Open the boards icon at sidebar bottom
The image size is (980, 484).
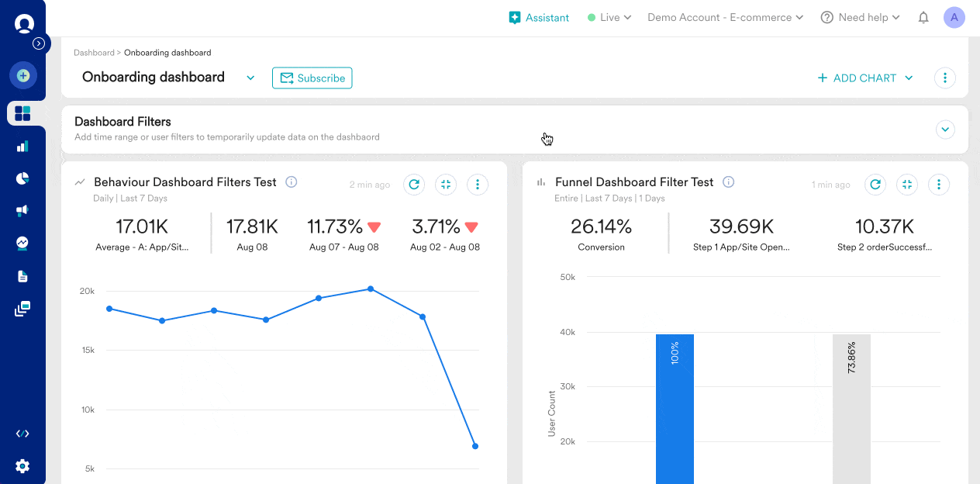point(22,308)
